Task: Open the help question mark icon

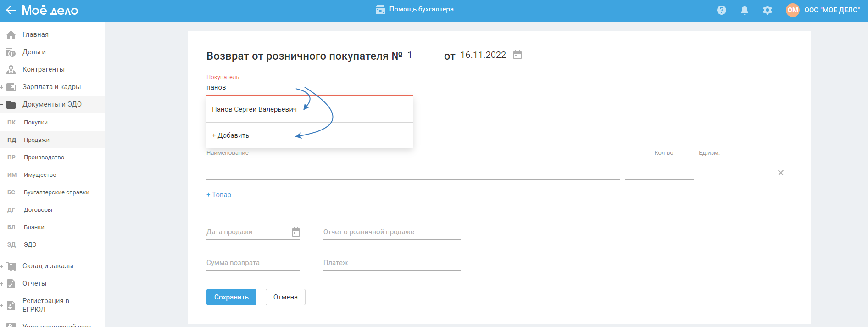Action: 722,10
